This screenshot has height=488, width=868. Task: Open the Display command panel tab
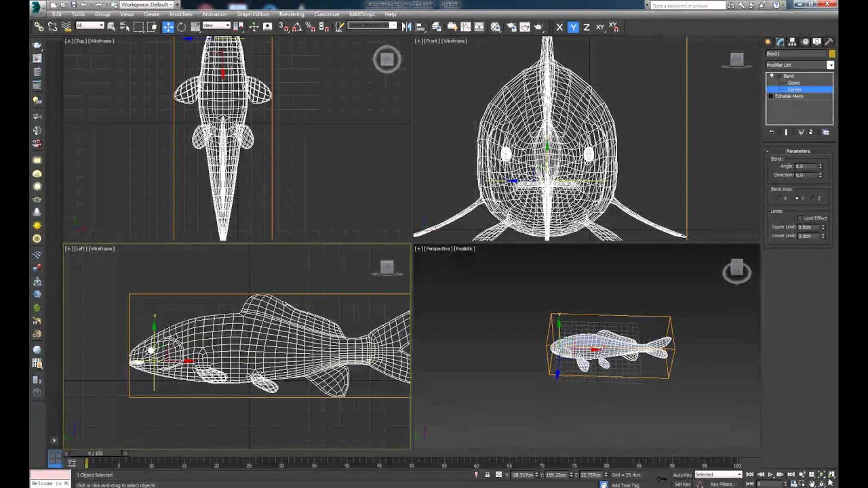[x=816, y=42]
